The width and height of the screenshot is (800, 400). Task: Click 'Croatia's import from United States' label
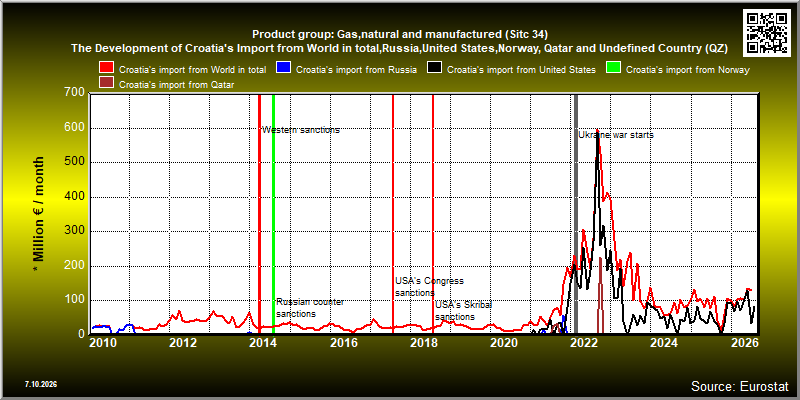[x=521, y=70]
